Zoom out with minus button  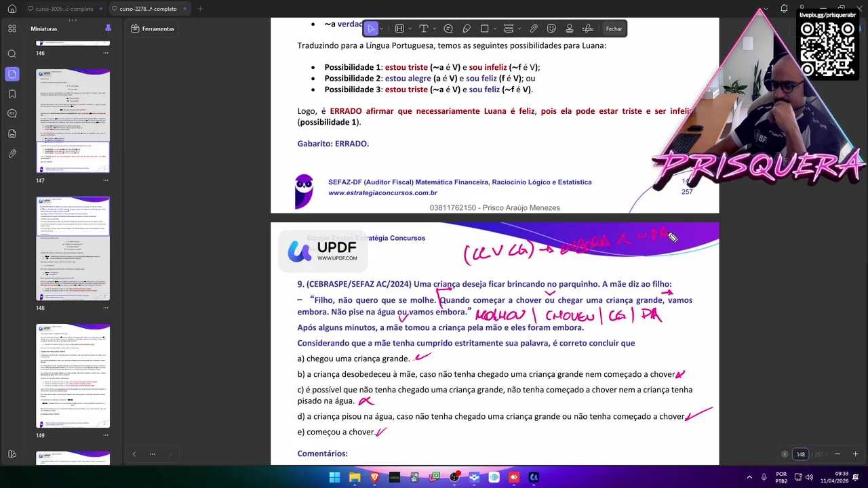tap(837, 454)
